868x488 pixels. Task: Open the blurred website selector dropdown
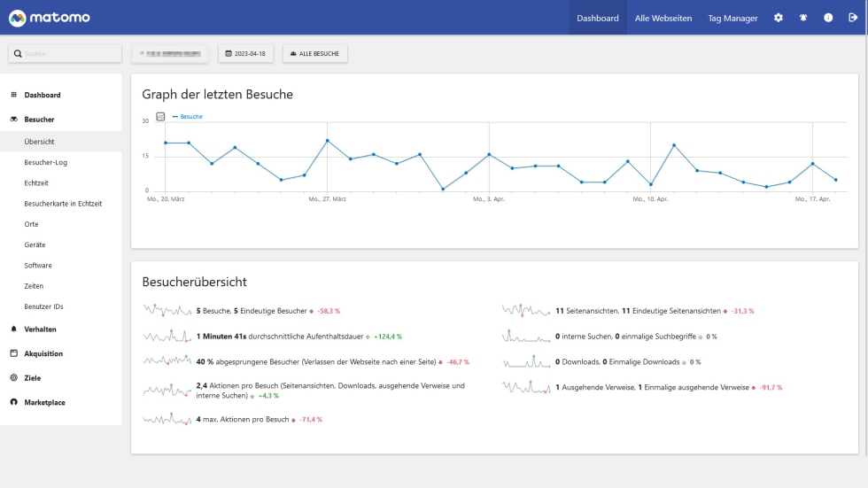point(169,54)
